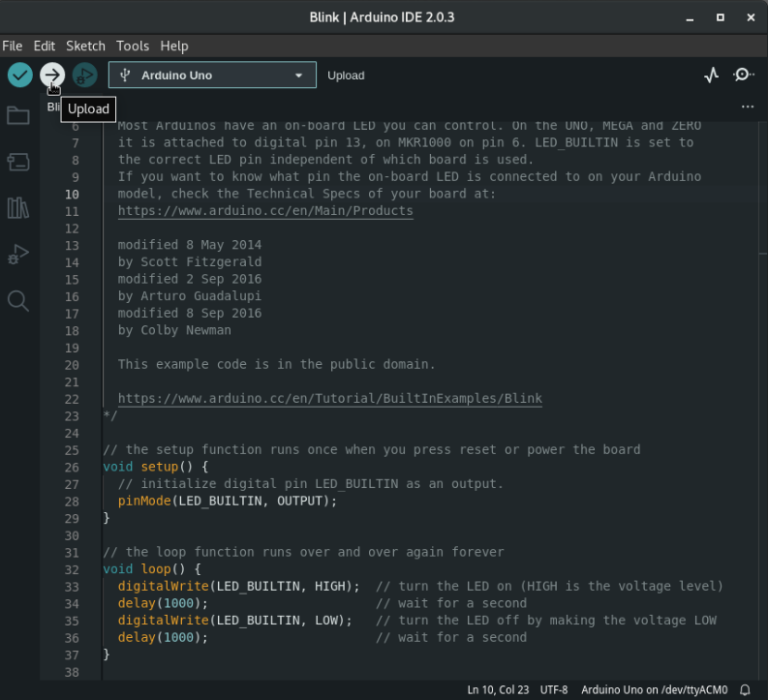This screenshot has width=768, height=700.
Task: Open the File menu
Action: coord(13,46)
